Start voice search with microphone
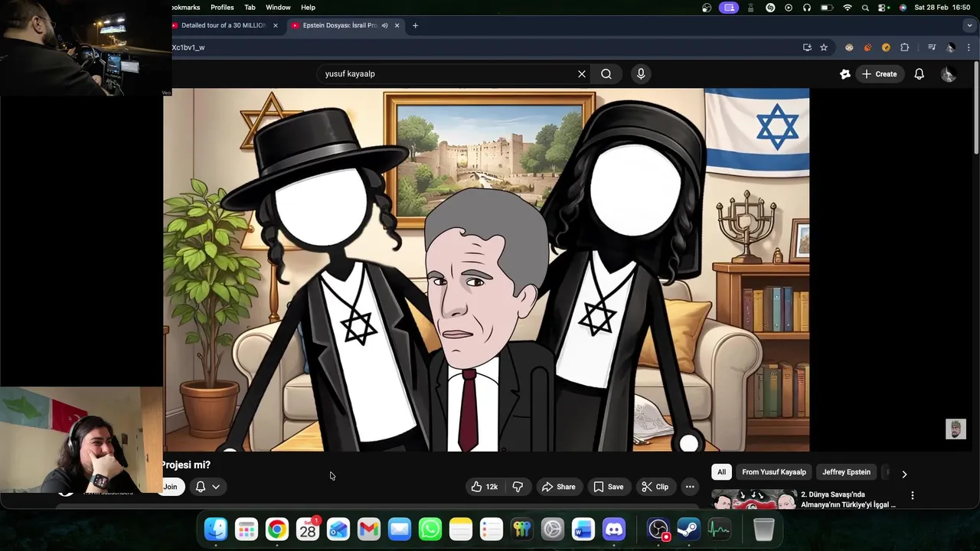980x551 pixels. (x=641, y=74)
